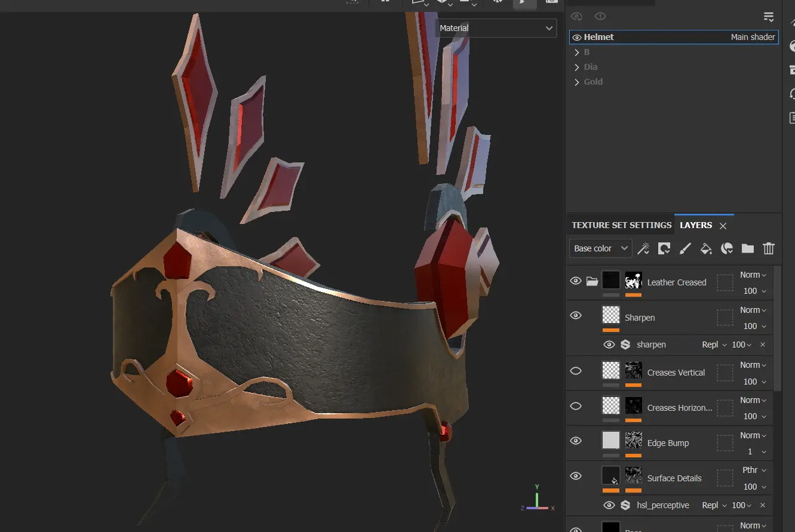
Task: Click the add smart material icon
Action: tap(727, 248)
